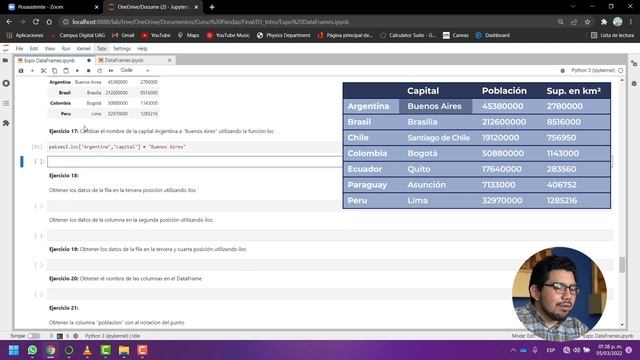
Task: Open Chrome extensions puzzle icon
Action: point(604,22)
